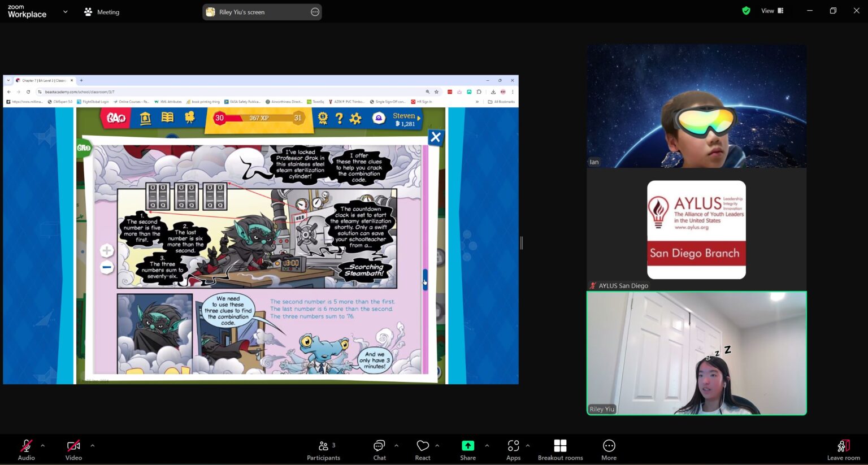Click the 367 XP progress bar
The width and height of the screenshot is (868, 465).
tap(259, 118)
